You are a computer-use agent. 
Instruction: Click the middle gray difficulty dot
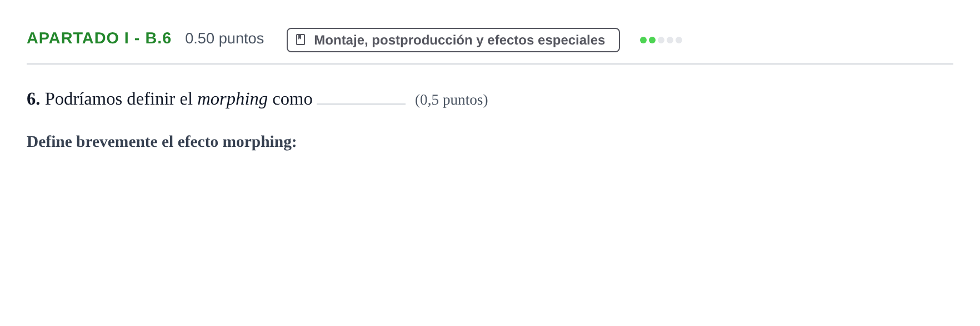pos(661,40)
